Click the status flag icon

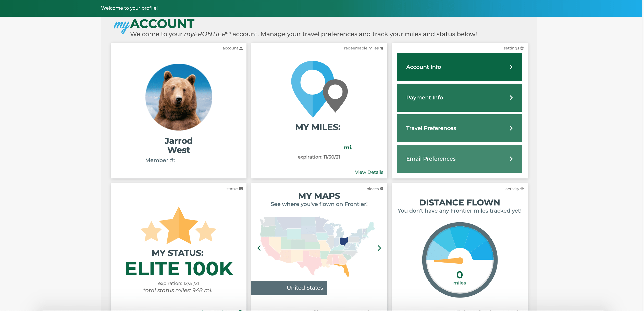[241, 189]
